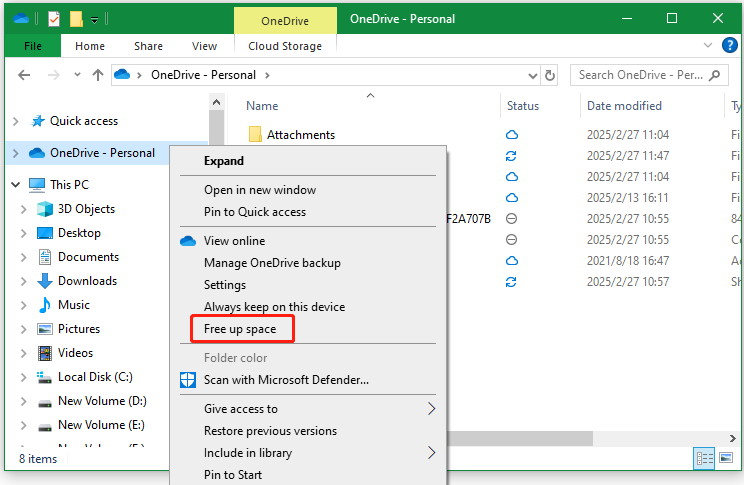Select the Attachments folder

pyautogui.click(x=301, y=135)
